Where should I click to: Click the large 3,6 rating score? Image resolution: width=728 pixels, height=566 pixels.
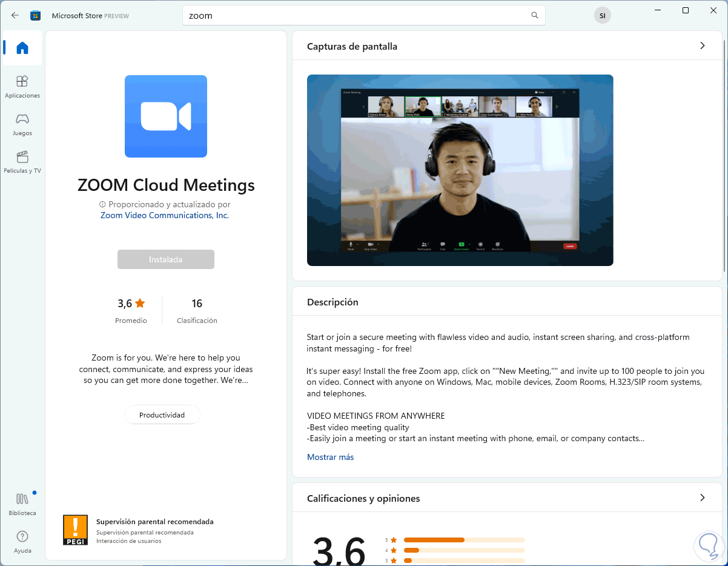(339, 551)
